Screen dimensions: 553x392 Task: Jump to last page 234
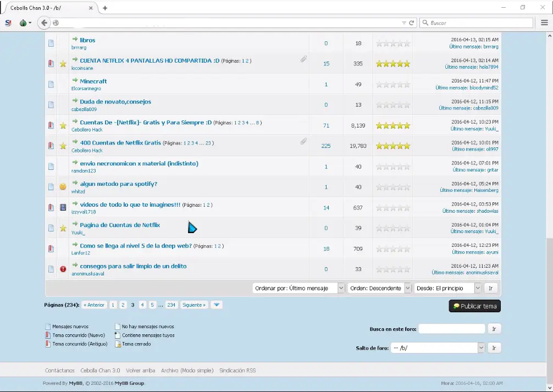click(172, 305)
